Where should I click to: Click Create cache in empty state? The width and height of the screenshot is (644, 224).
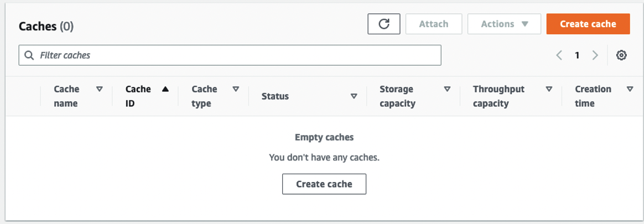tap(324, 184)
